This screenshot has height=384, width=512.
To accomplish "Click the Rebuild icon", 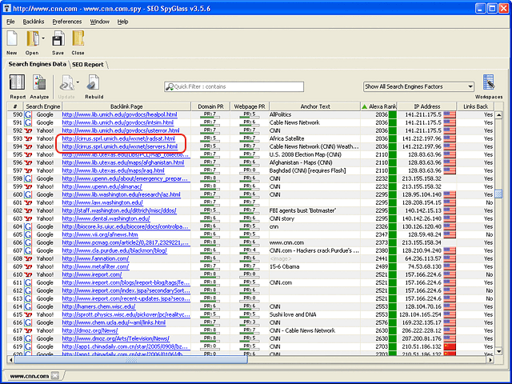I will tap(93, 82).
